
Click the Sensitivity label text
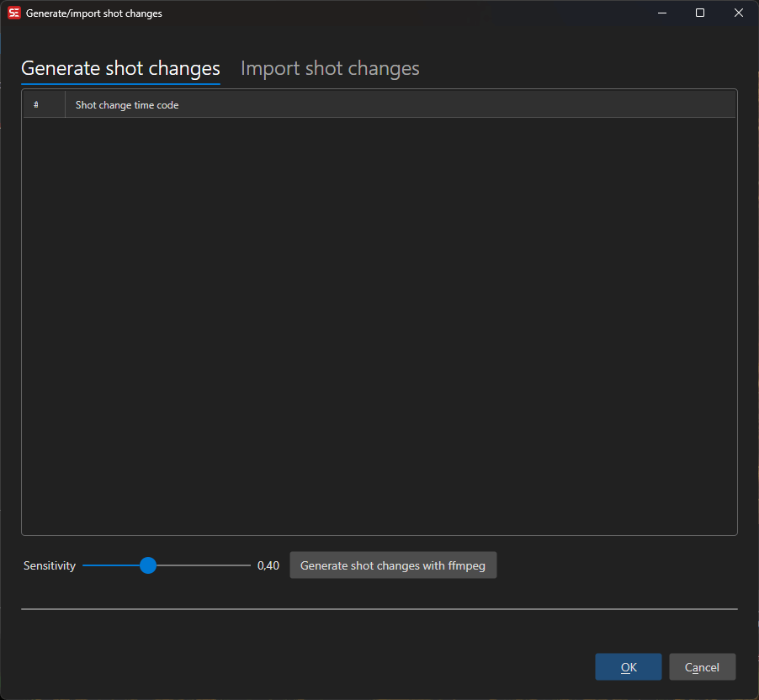(50, 565)
